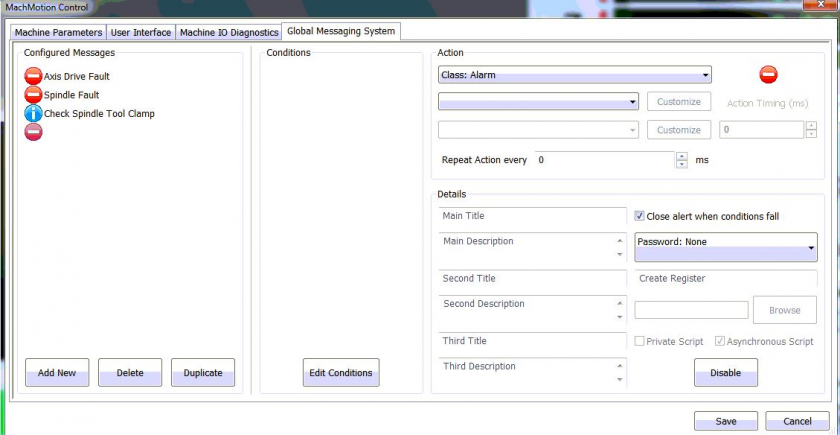Open the empty action dropdown below Class
The width and height of the screenshot is (840, 435).
pos(538,101)
